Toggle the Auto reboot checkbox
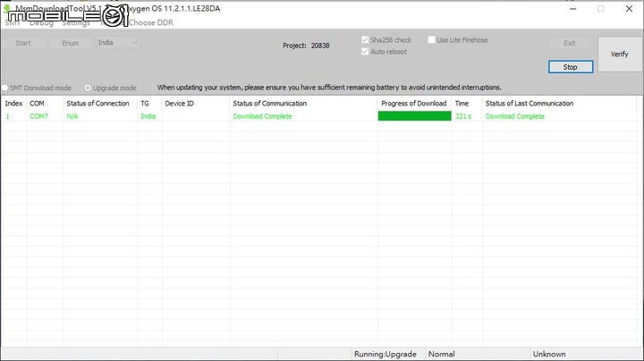The image size is (644, 361). (x=365, y=52)
